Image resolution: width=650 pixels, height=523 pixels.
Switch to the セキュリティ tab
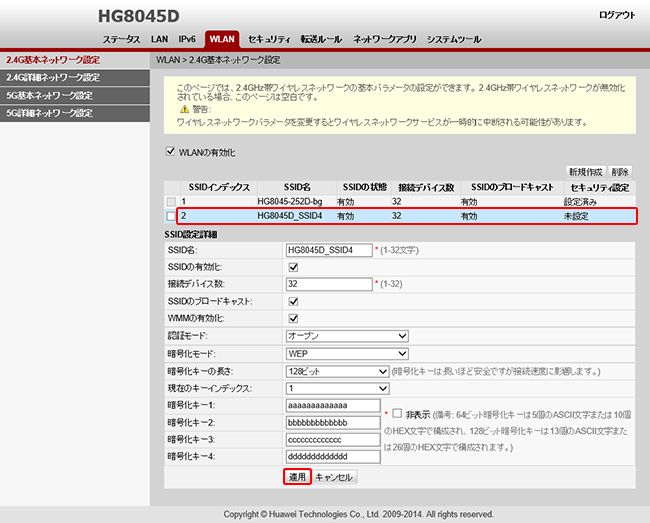(268, 39)
